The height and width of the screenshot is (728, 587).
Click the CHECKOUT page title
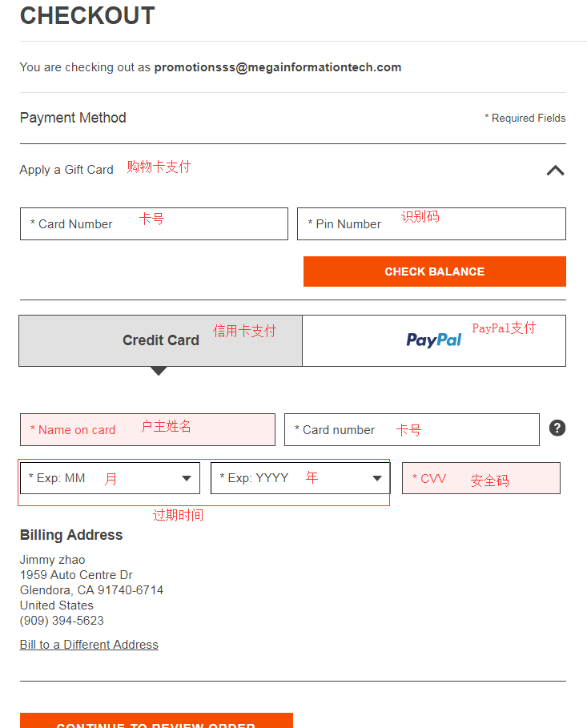pyautogui.click(x=87, y=16)
